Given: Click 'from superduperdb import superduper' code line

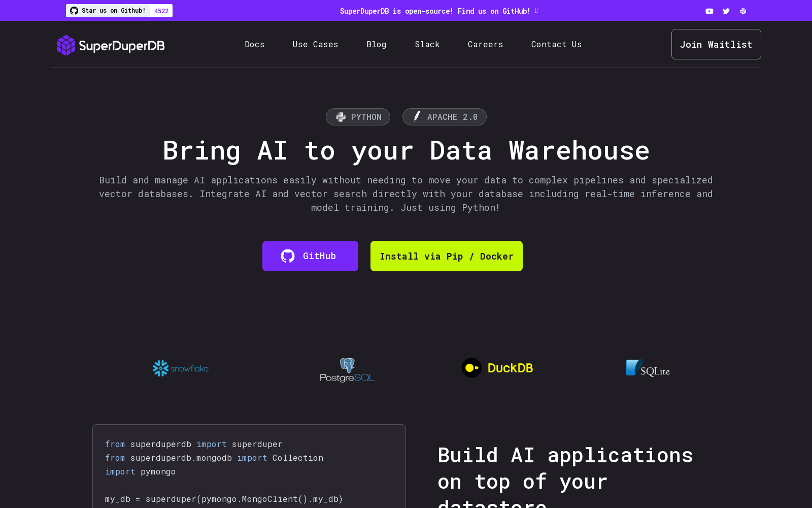Looking at the screenshot, I should (194, 444).
